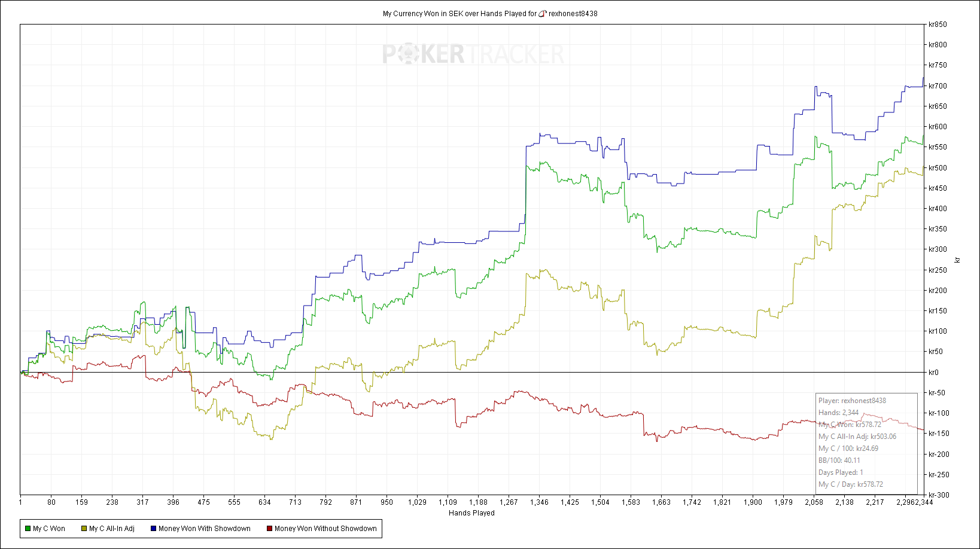The height and width of the screenshot is (549, 980).
Task: Select the 'My C All-In Adj' legend label
Action: click(112, 529)
